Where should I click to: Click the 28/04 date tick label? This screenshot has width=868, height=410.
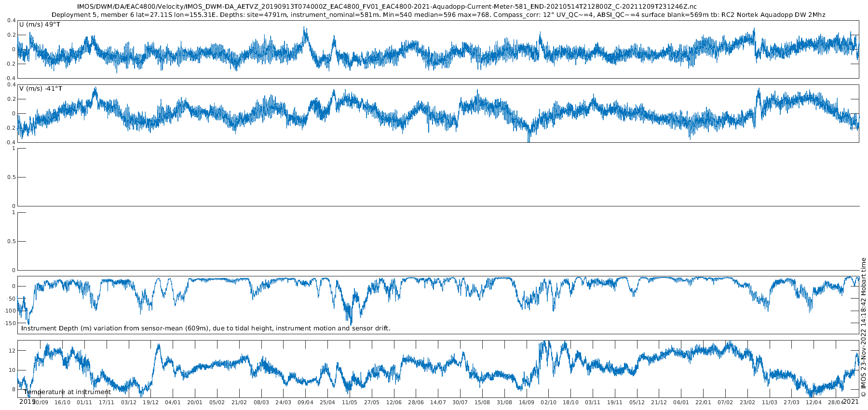click(836, 402)
